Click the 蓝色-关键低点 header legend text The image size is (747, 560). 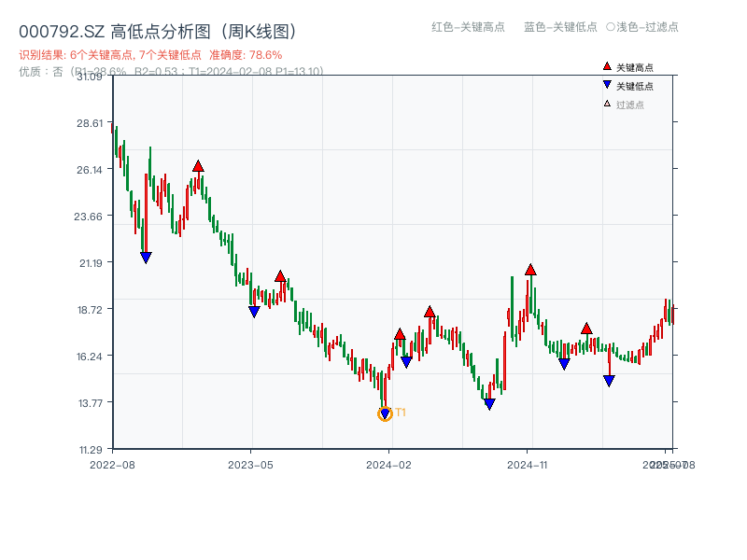(560, 27)
